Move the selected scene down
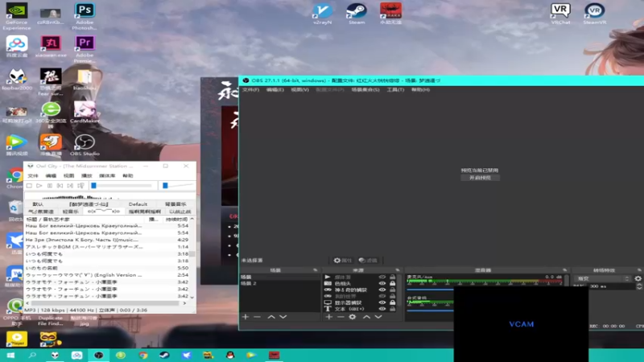The width and height of the screenshot is (644, 362). point(283,317)
